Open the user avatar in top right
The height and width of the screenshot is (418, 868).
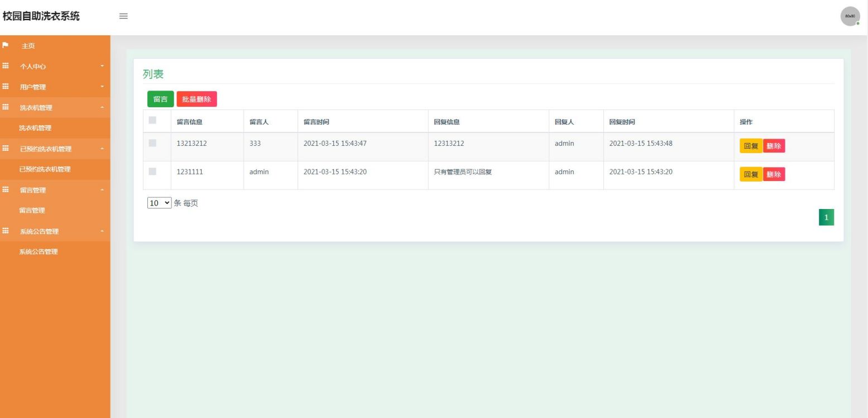coord(850,16)
